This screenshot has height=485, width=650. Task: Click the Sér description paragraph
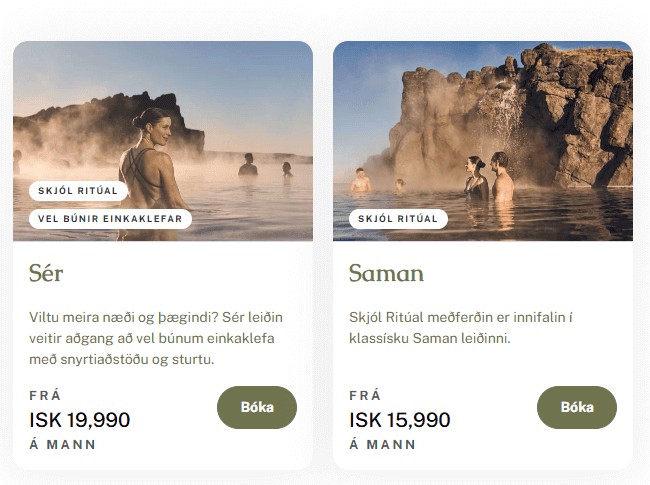(156, 337)
